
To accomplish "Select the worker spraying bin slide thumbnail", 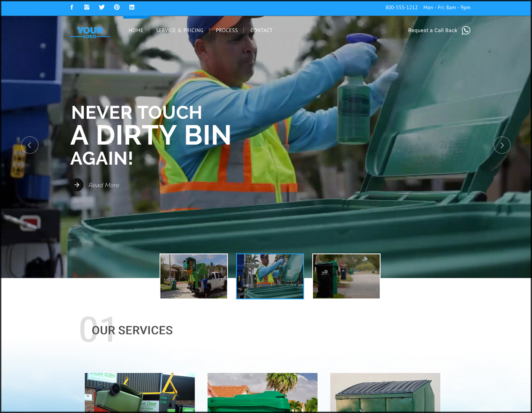I will point(270,276).
